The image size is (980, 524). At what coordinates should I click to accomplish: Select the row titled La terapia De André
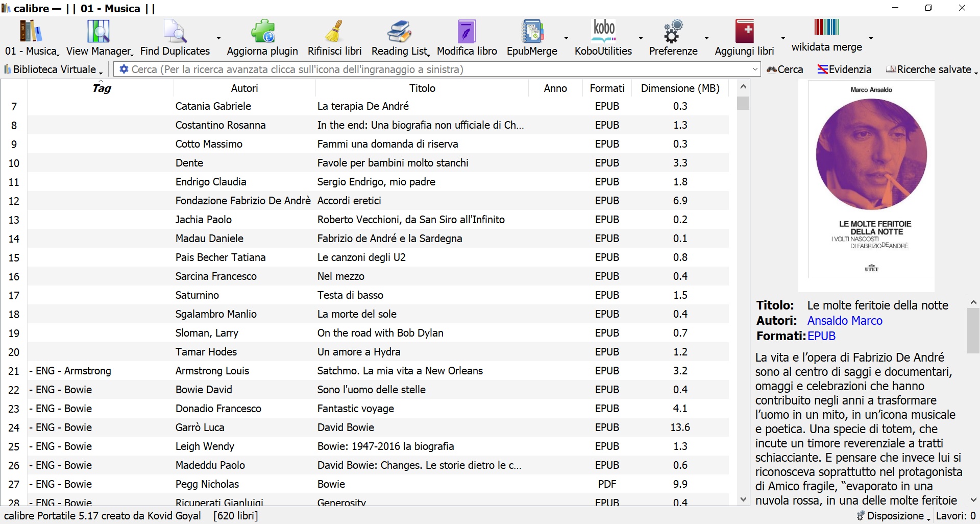coord(363,106)
